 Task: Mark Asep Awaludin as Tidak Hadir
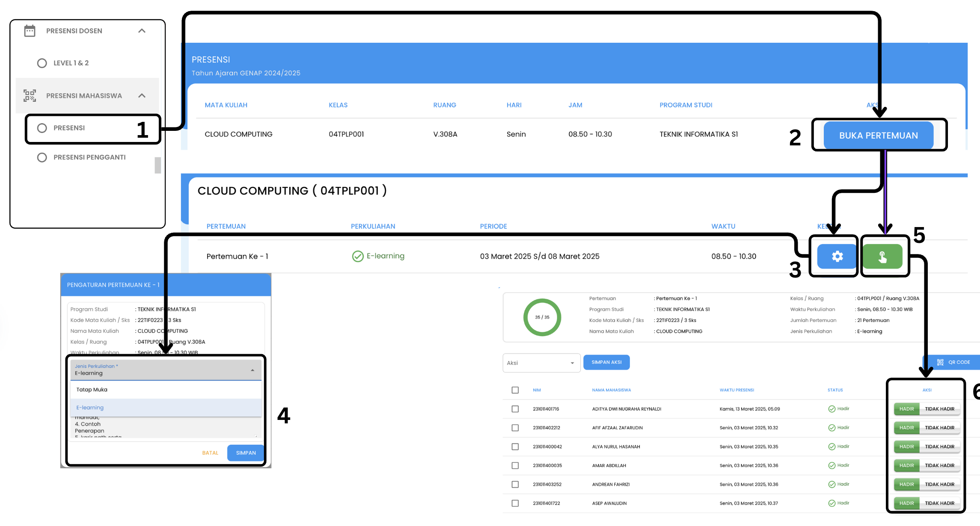pyautogui.click(x=939, y=503)
